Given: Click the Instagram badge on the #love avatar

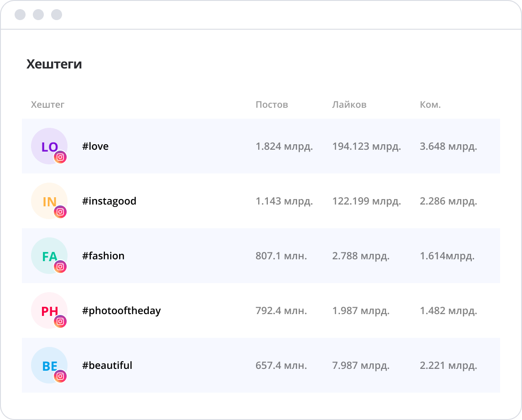Looking at the screenshot, I should (60, 157).
